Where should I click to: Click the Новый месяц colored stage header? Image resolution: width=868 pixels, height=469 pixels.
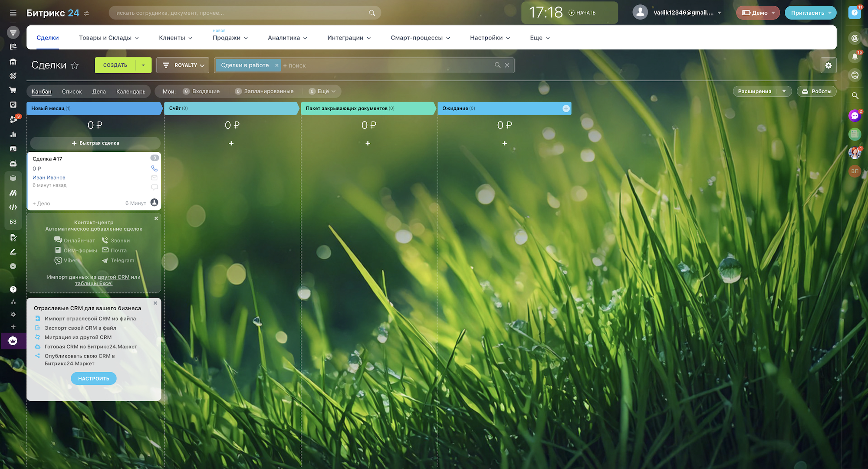(94, 108)
